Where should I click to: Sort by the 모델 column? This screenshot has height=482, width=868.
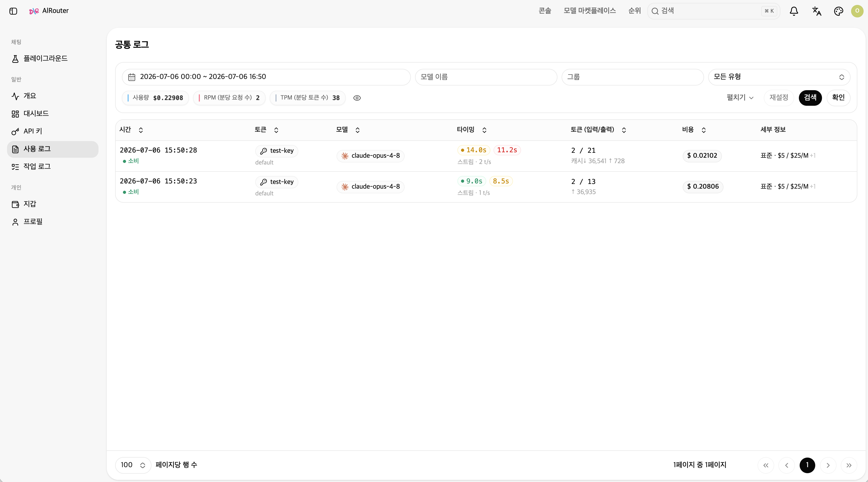click(x=348, y=130)
